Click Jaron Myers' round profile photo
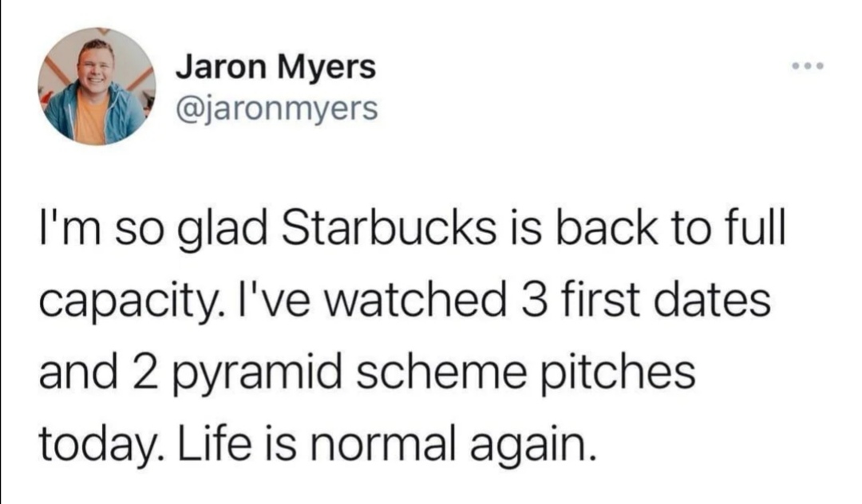862x504 pixels. pos(97,86)
